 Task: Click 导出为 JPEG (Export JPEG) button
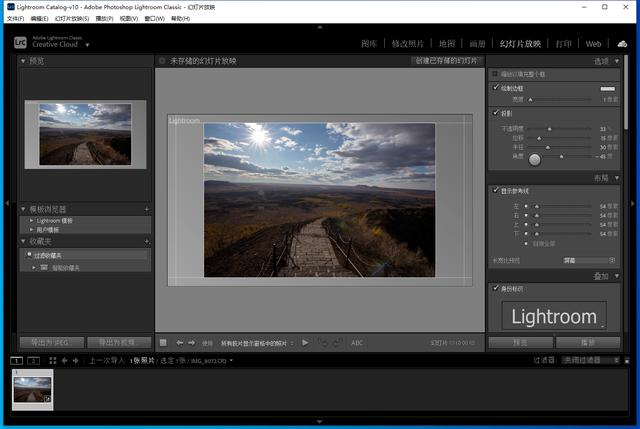[52, 342]
